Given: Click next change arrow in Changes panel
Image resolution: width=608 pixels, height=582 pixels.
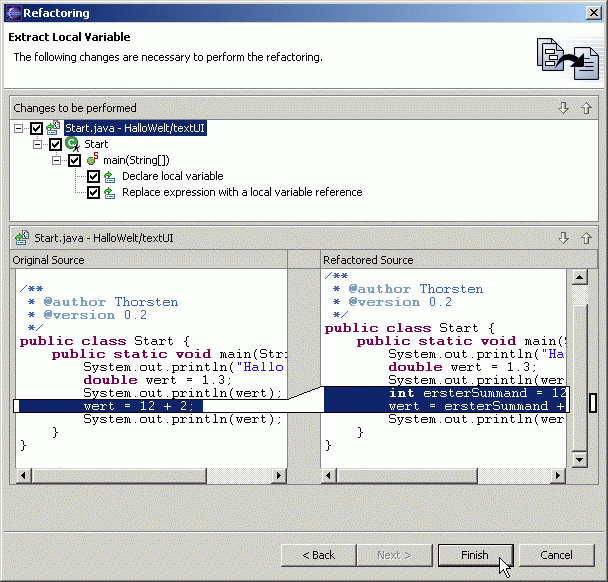Looking at the screenshot, I should click(564, 108).
